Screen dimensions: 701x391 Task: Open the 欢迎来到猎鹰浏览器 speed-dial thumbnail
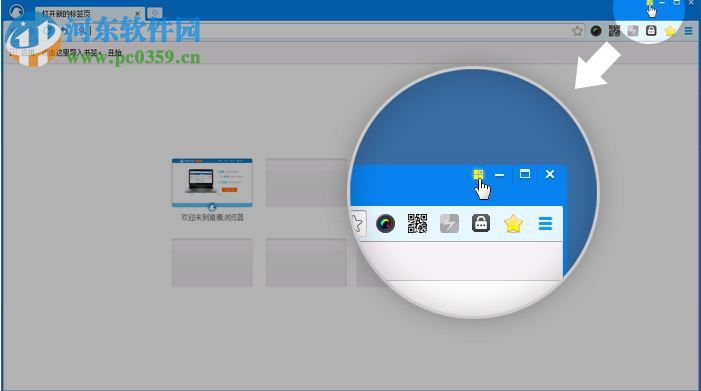[212, 182]
